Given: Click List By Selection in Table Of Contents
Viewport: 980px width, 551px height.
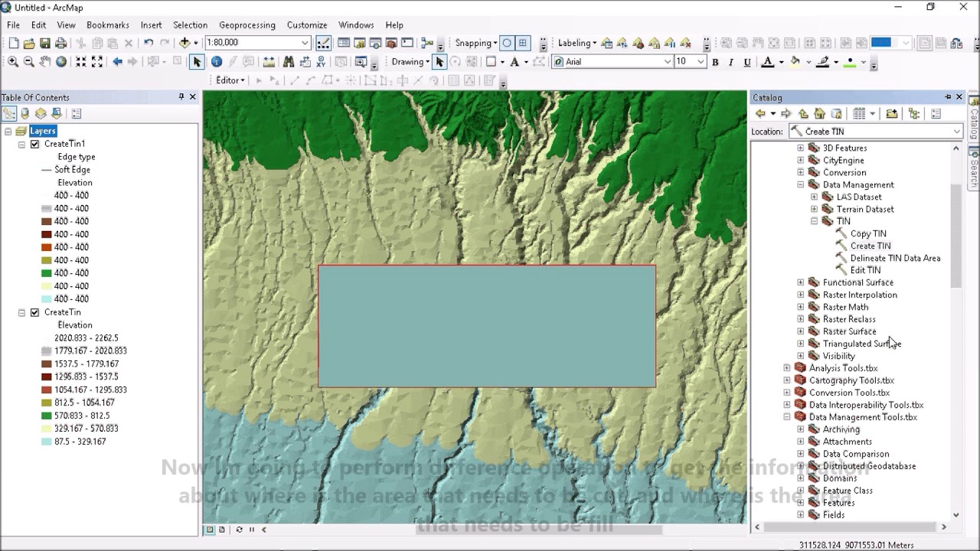Looking at the screenshot, I should 57,114.
